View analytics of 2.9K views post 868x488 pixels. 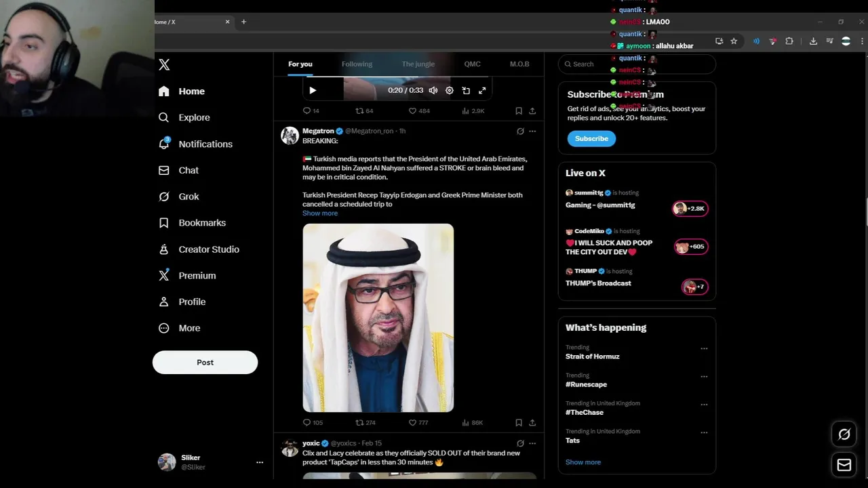coord(473,110)
